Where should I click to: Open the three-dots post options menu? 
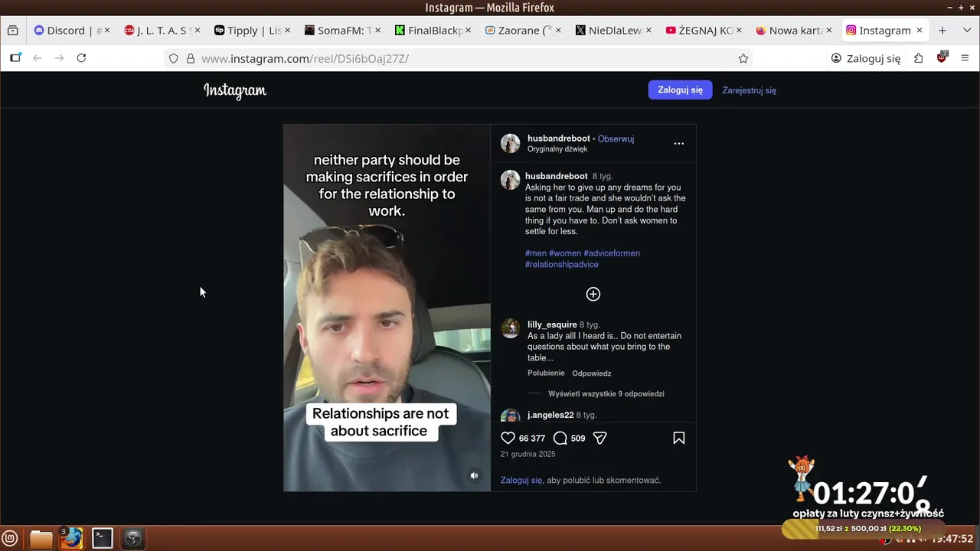(x=678, y=143)
